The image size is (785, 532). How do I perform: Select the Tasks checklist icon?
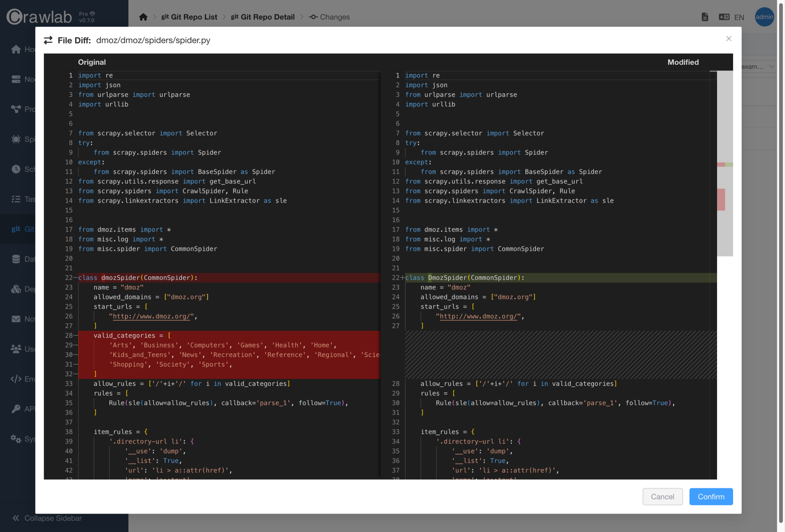click(16, 199)
